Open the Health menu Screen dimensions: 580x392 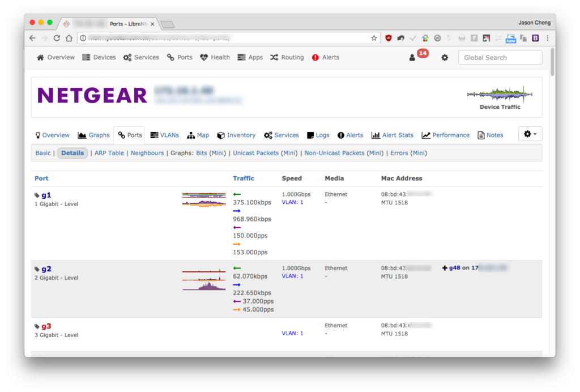click(x=215, y=57)
